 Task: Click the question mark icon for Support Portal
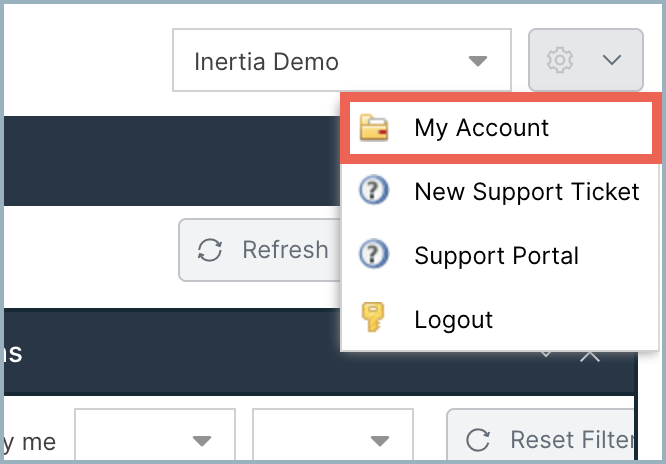(374, 254)
